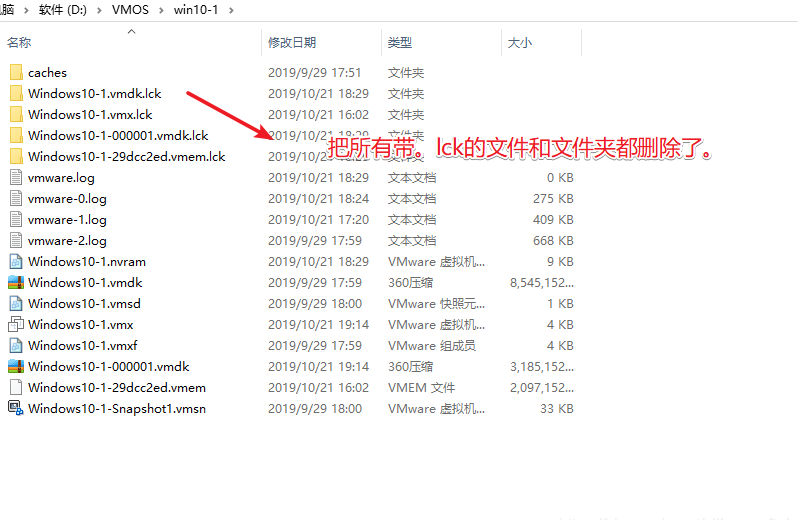Viewport: 798px width, 520px height.
Task: Select the vmware.log file name
Action: pos(61,178)
